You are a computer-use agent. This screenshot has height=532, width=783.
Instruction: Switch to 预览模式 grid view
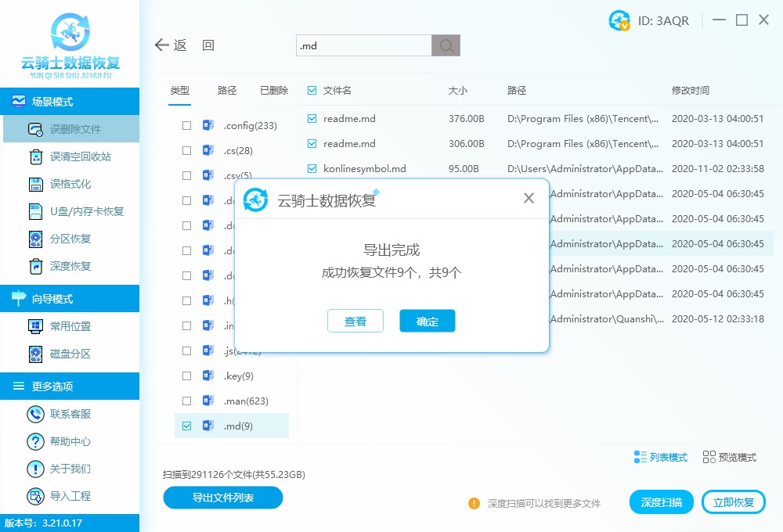(x=729, y=457)
